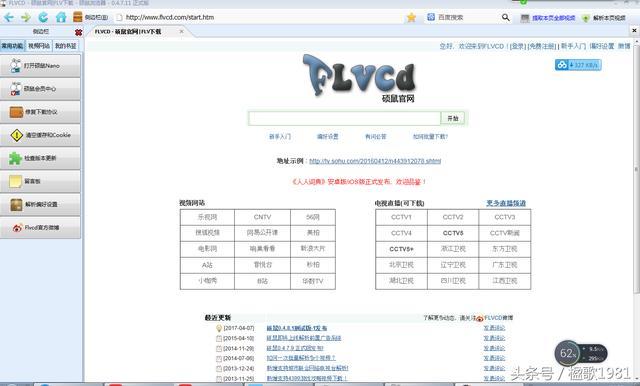The image size is (640, 386).
Task: Click the Baidu search engine icon
Action: tap(431, 17)
